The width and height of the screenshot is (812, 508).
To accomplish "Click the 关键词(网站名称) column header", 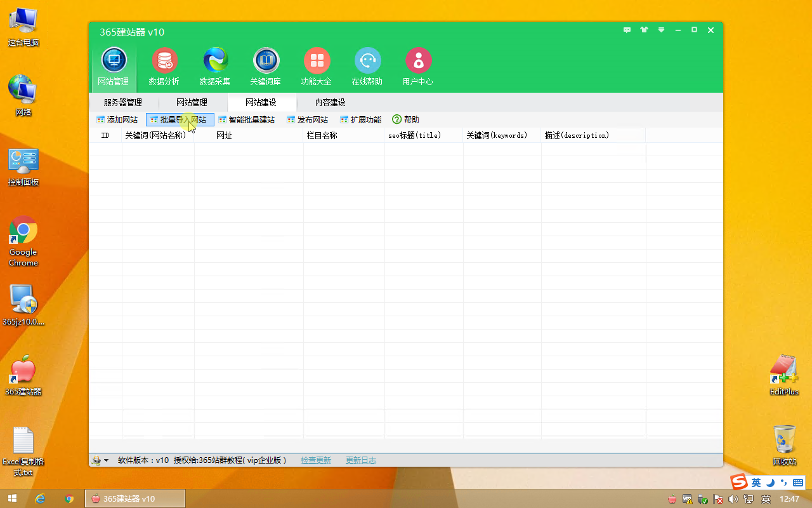I will pos(158,135).
